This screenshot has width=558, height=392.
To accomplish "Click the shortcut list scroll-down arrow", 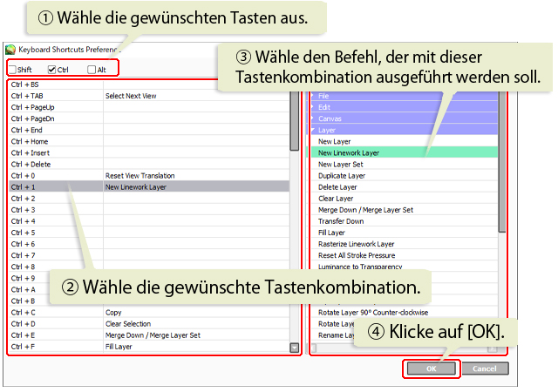I will [x=295, y=348].
